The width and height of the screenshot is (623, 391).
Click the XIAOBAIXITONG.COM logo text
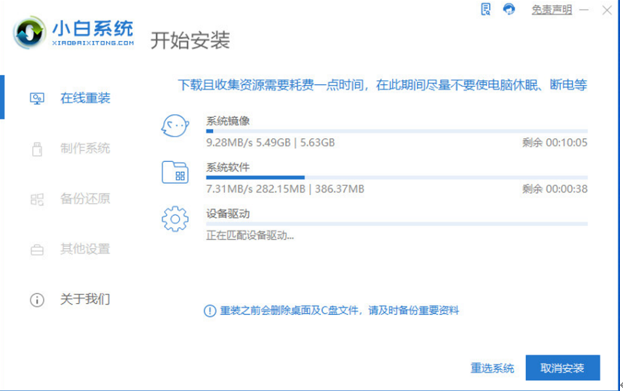pos(93,43)
